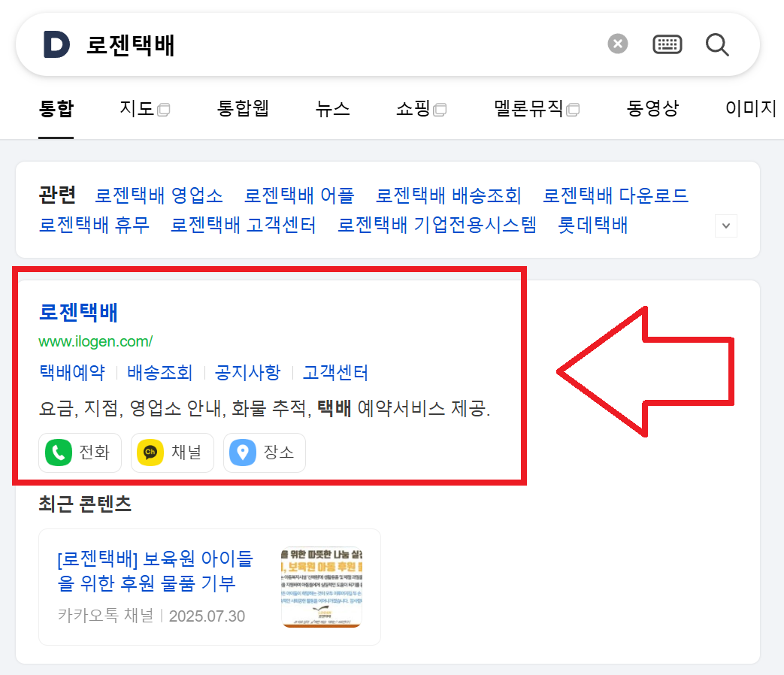Click inside the search input field

[301, 44]
